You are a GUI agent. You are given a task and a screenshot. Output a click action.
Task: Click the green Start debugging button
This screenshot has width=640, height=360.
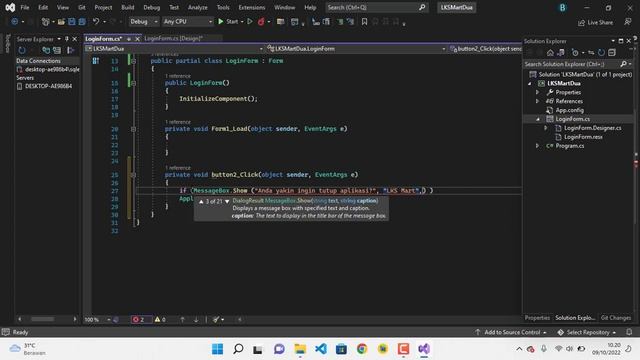tap(228, 22)
